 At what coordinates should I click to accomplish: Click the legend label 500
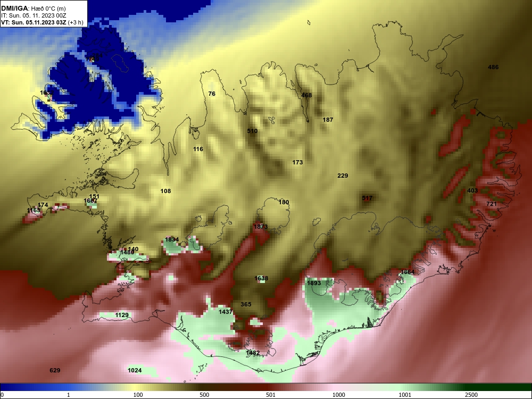(x=204, y=395)
